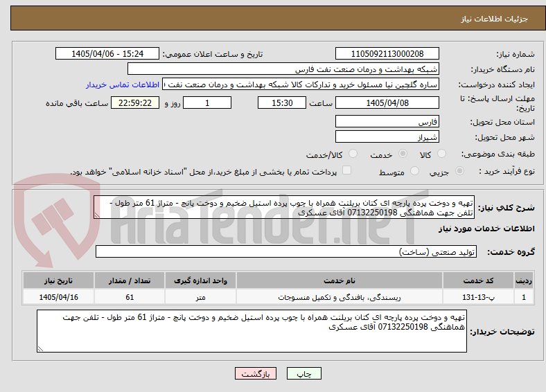Click row number cell 1
Screen dimensions: 546x392
coord(524,297)
